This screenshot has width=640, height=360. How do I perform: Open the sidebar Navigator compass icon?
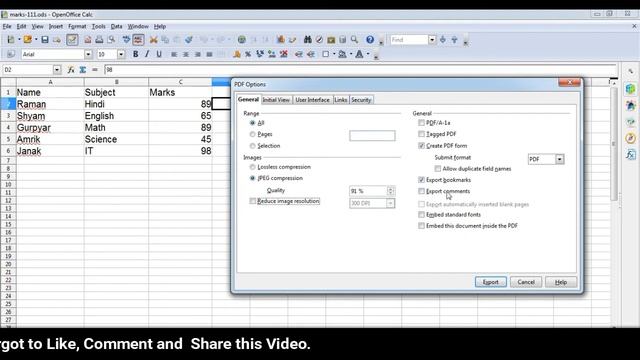631,138
